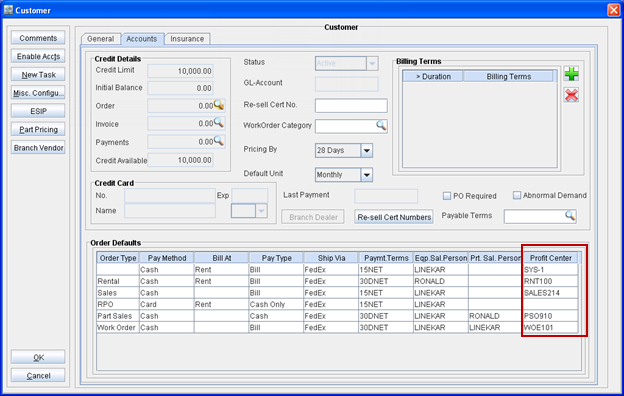Image resolution: width=624 pixels, height=396 pixels.
Task: Focus the Re-sell Cert No. field
Action: 351,105
